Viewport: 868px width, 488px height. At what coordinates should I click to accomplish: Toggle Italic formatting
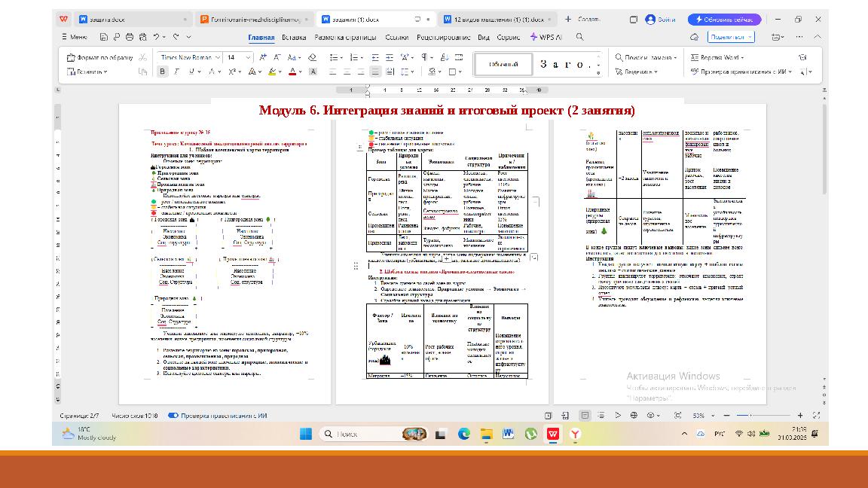176,72
